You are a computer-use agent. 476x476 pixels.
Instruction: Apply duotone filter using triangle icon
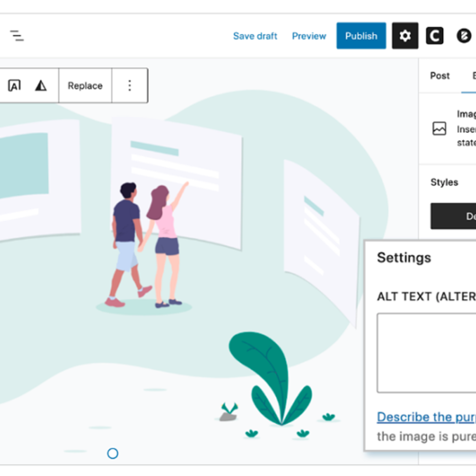(x=41, y=86)
